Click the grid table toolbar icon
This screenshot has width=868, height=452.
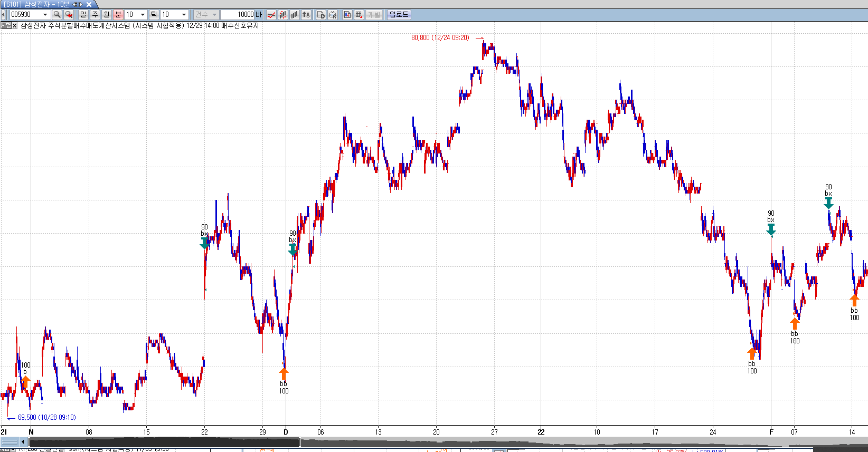tap(359, 15)
